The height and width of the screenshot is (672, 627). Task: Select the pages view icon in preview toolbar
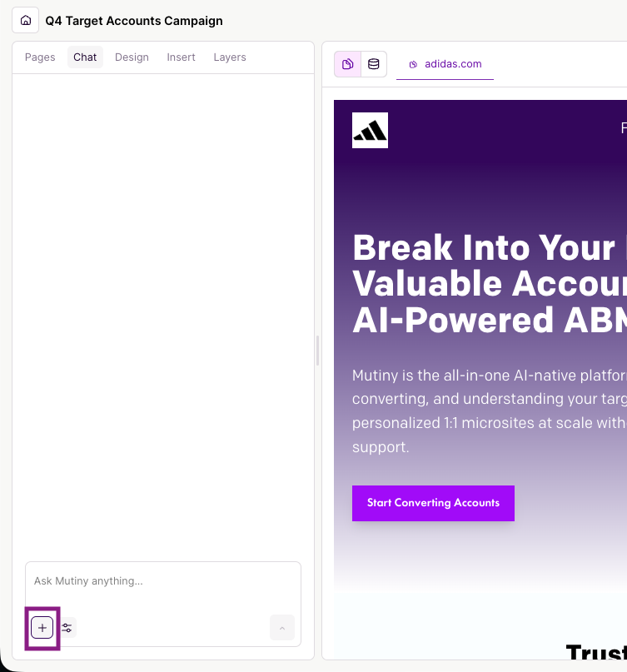point(348,64)
